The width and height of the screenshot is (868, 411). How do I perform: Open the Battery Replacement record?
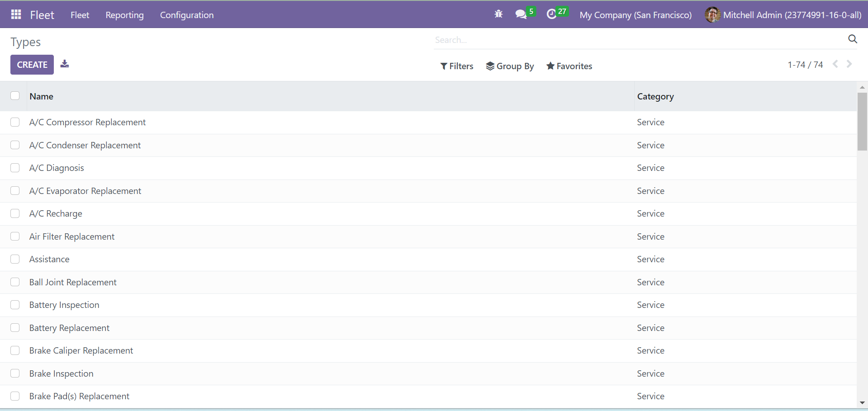(69, 328)
